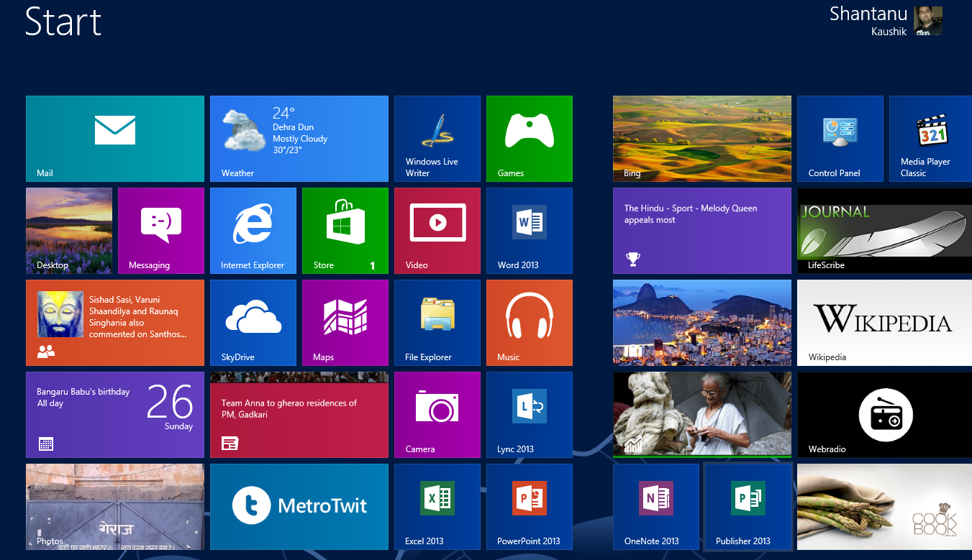Launch MetroTwit
Viewport: 972px width, 560px height.
tap(299, 507)
